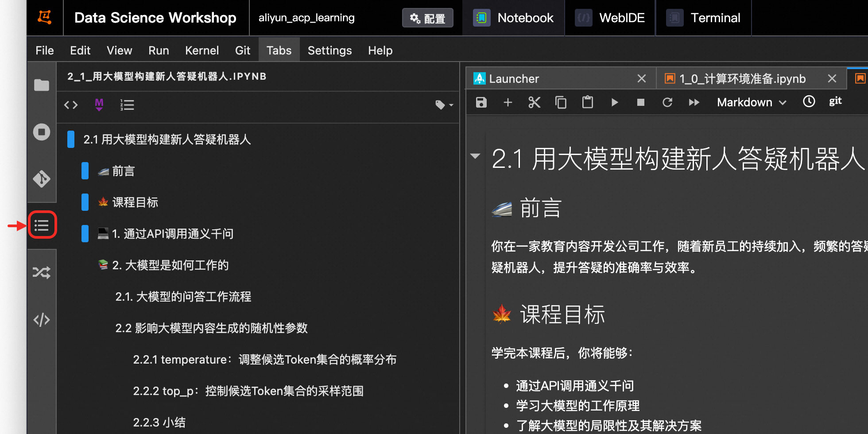Open the running terminals and kernels panel
The image size is (868, 434).
[x=42, y=132]
